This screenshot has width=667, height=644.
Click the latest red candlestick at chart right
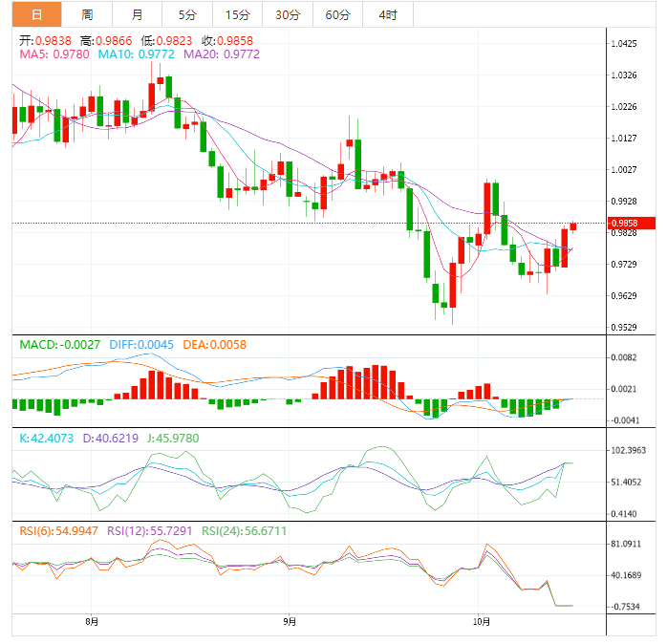coord(573,226)
